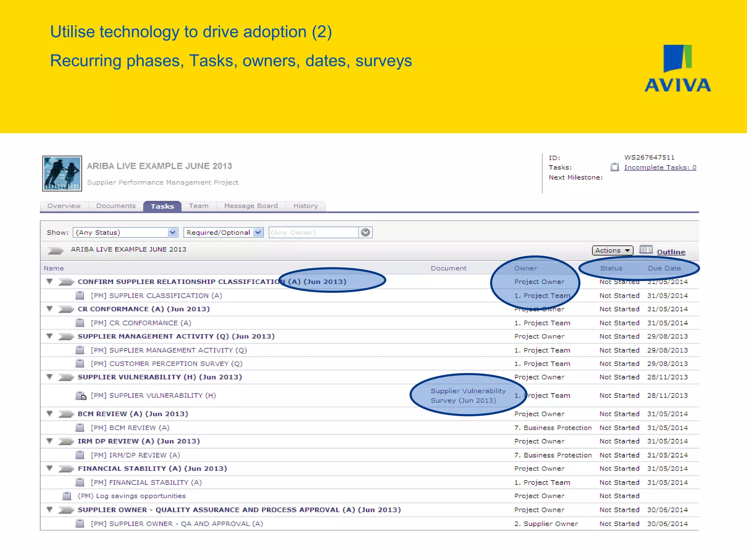Click the phase arrow icon beside ARIBA LIVE EXAMPLE JUNE 2013

(56, 250)
